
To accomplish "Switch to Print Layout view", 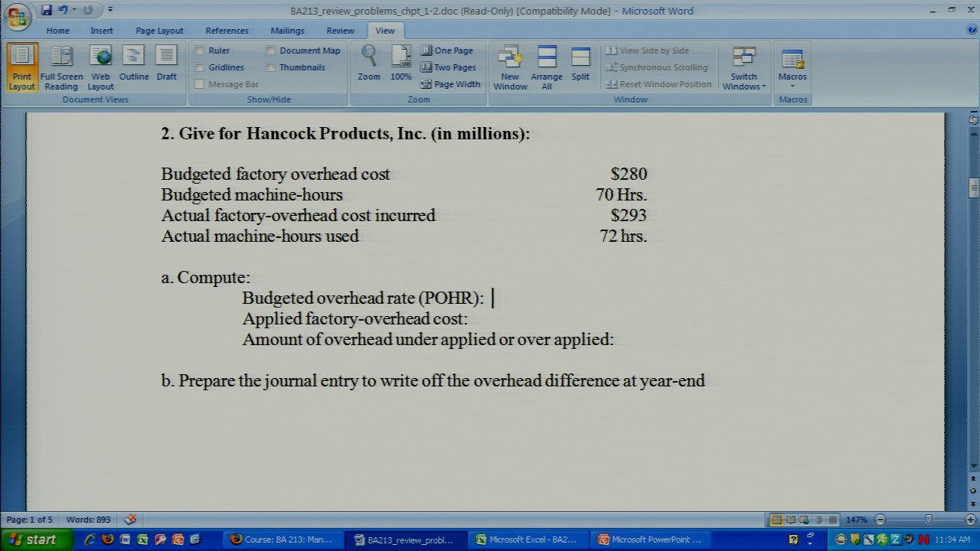I will (x=21, y=67).
